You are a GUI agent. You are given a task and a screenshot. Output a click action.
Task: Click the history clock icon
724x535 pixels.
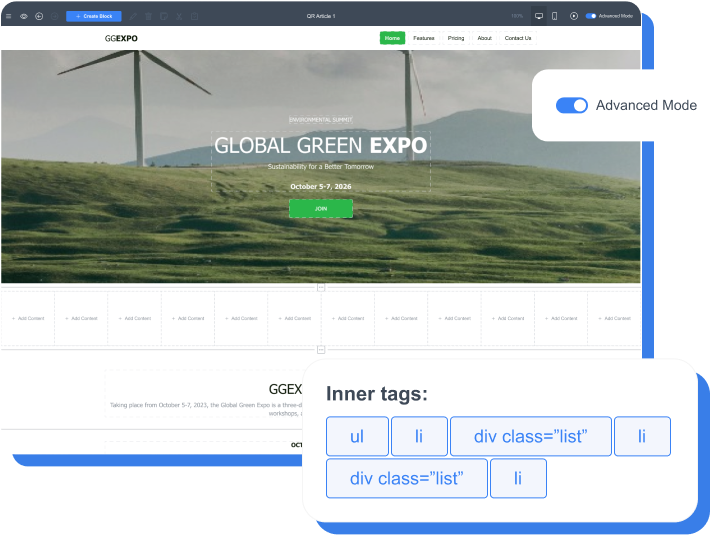[x=39, y=16]
